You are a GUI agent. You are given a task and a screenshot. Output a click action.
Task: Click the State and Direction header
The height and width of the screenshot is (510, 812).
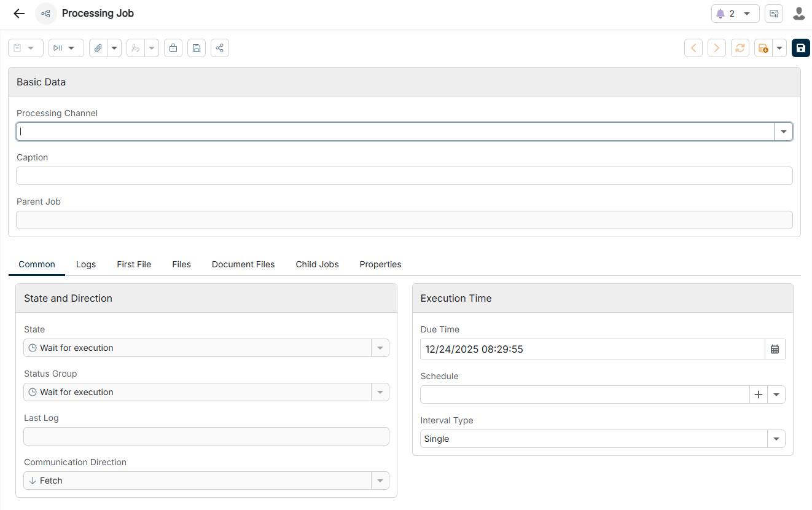206,298
